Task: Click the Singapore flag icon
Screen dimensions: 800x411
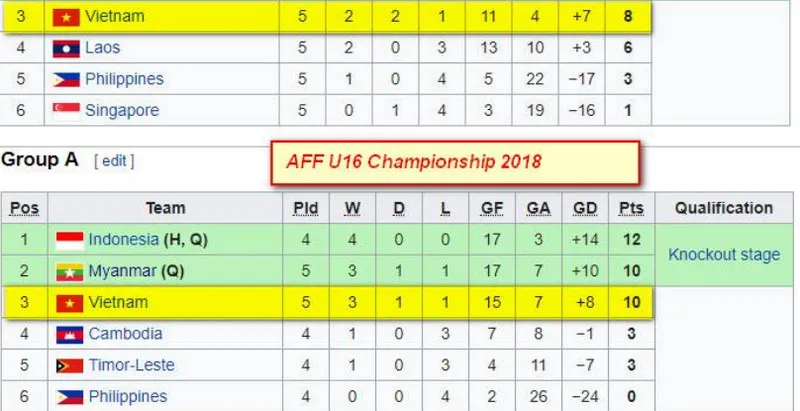Action: click(x=66, y=111)
